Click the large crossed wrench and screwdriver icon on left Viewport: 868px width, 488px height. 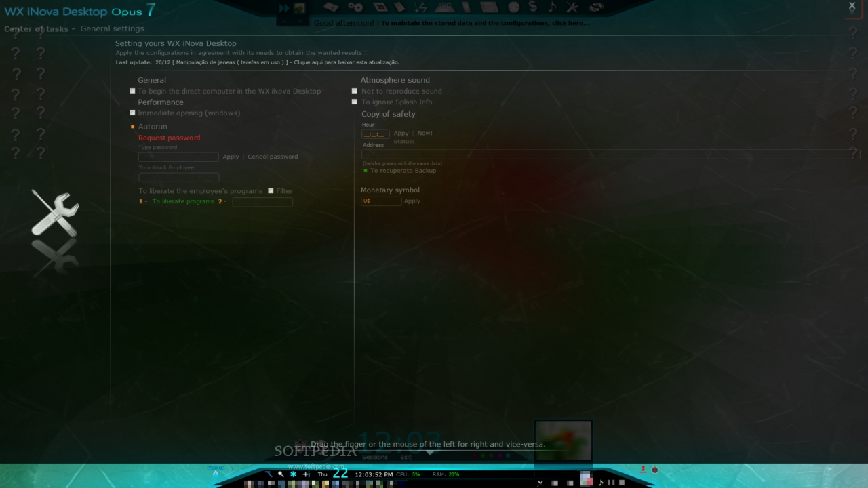[x=55, y=213]
